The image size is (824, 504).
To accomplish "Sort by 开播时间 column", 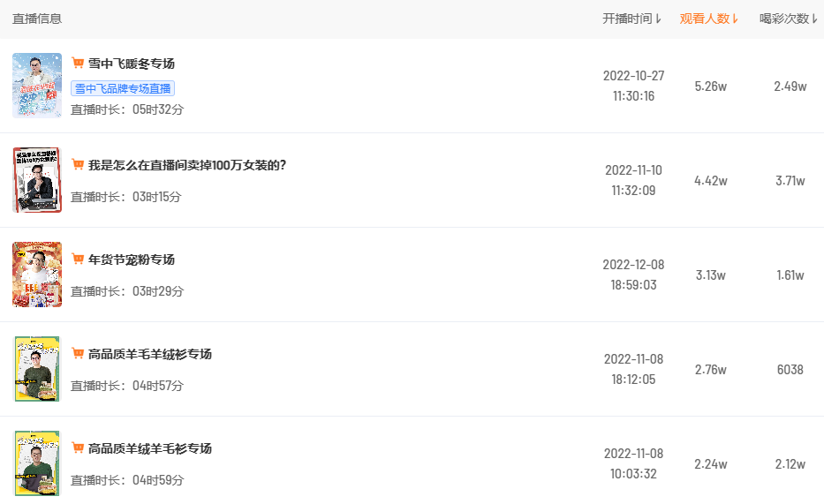I will coord(631,19).
